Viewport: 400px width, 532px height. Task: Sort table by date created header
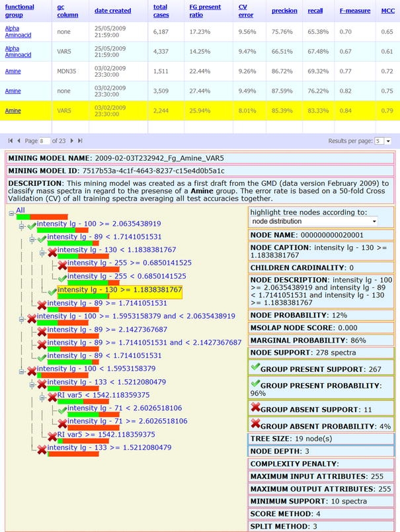click(x=113, y=11)
